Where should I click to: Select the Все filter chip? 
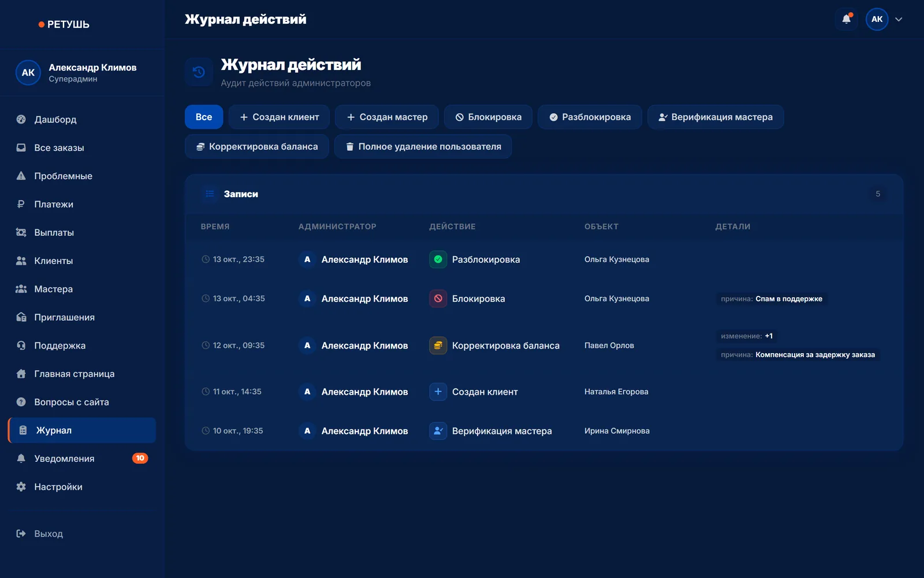tap(204, 117)
